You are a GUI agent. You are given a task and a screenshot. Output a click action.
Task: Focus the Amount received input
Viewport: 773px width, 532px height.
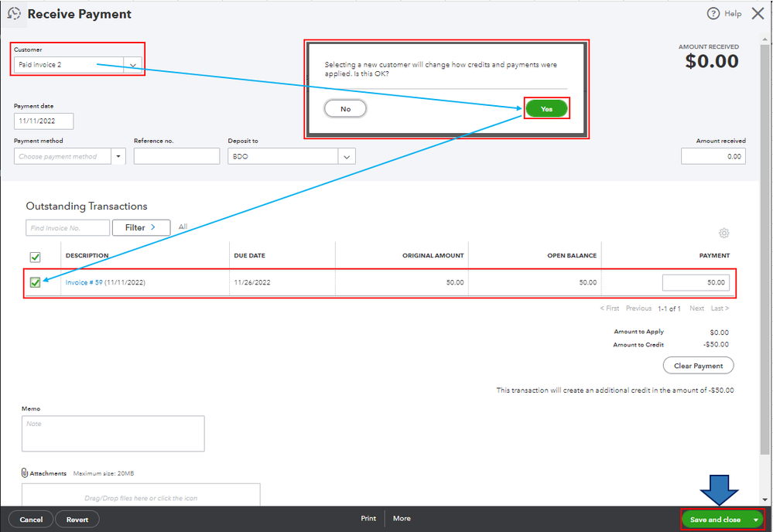pos(713,157)
